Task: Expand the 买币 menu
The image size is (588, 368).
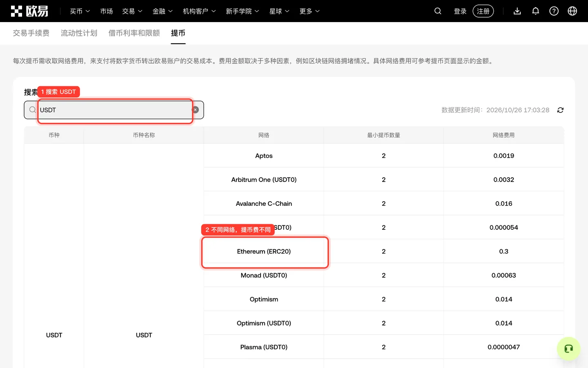Action: pos(80,11)
